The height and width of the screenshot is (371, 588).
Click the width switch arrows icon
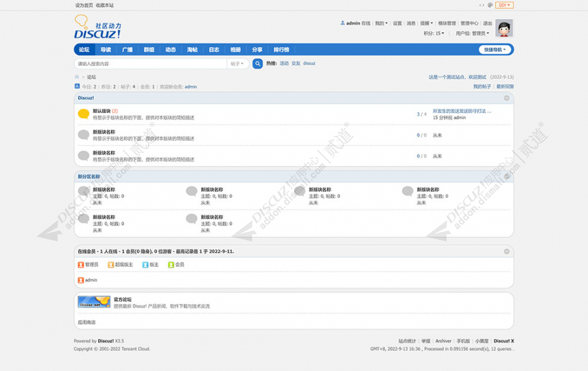pos(481,5)
